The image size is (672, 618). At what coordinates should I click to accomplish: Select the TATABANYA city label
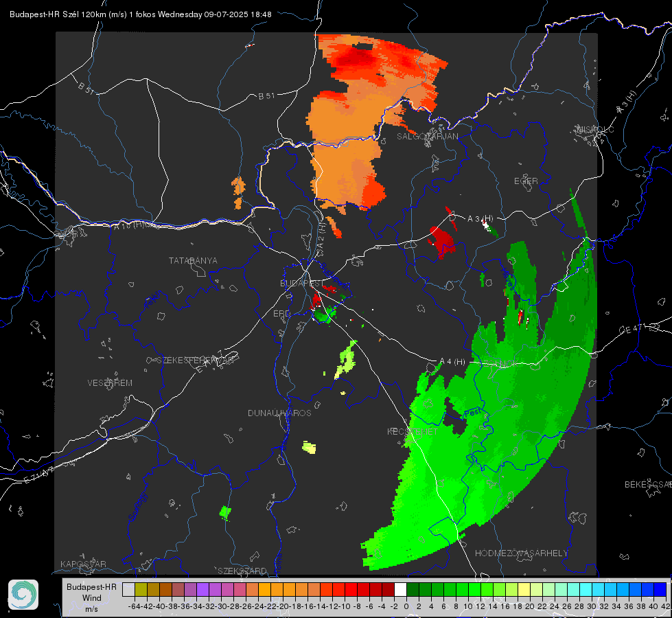193,261
